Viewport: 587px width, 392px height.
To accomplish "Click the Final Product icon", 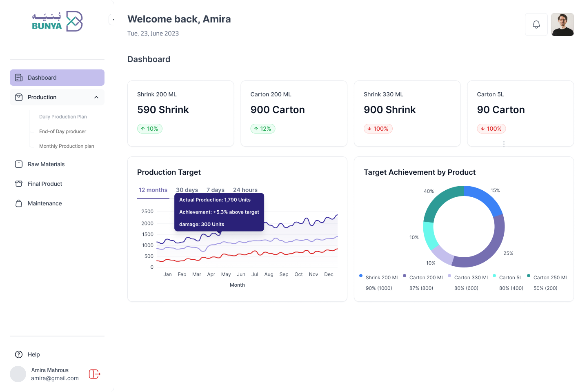I will click(x=19, y=184).
